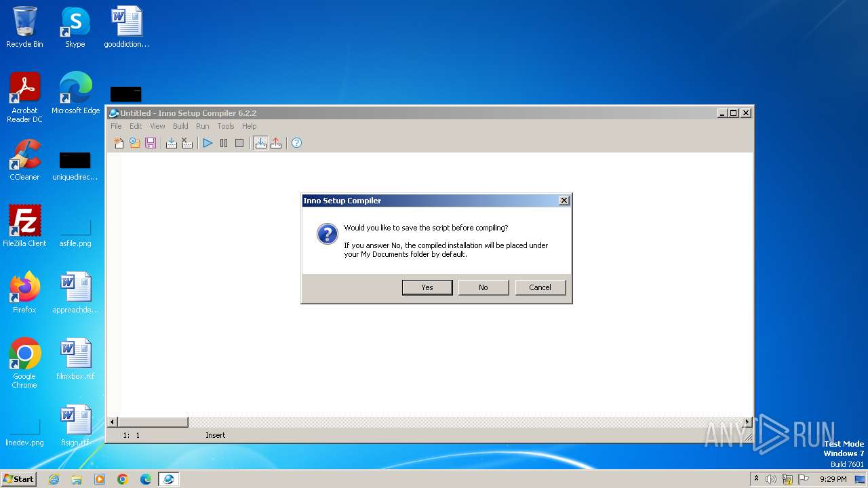
Task: Click the Target Uninstall red-arrow icon
Action: [276, 143]
